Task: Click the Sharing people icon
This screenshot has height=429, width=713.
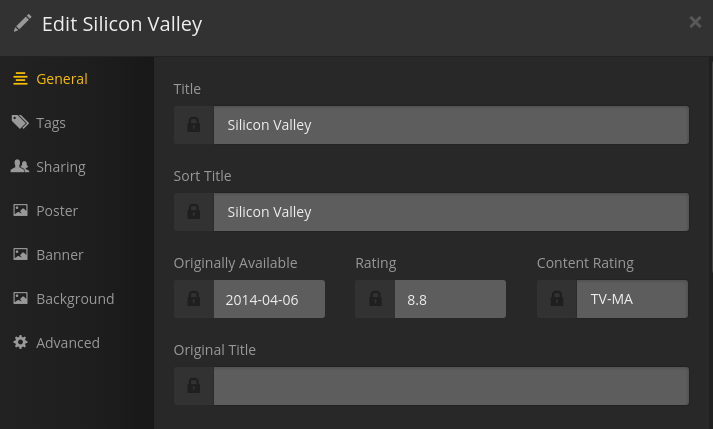Action: (20, 167)
